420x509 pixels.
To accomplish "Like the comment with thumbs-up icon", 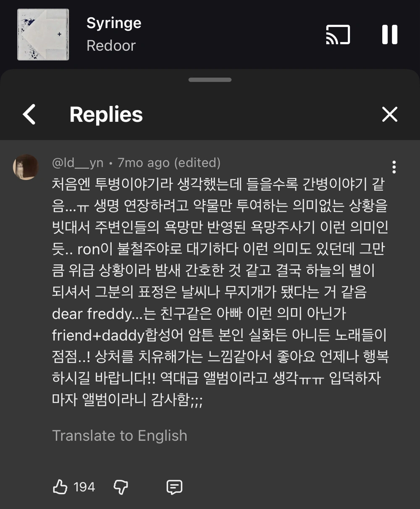I will coord(60,487).
